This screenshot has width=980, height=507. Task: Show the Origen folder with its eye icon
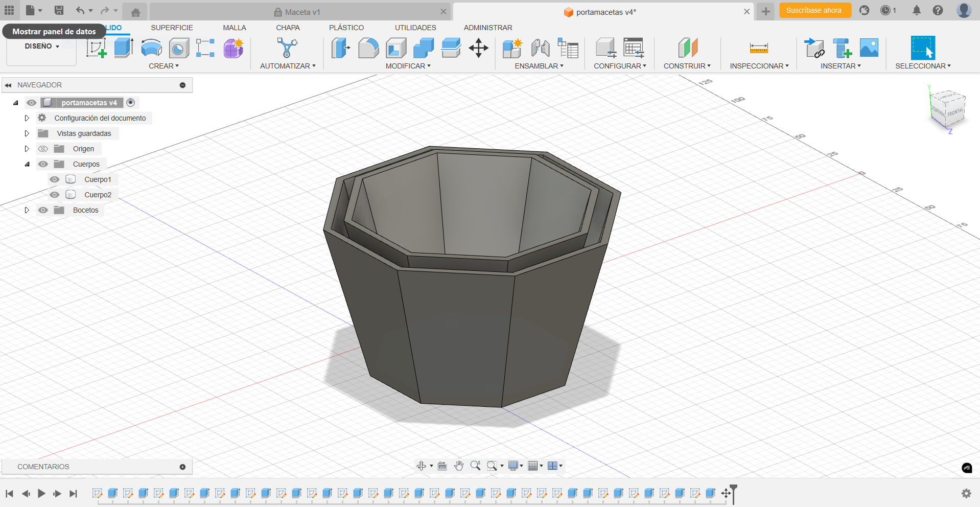43,149
